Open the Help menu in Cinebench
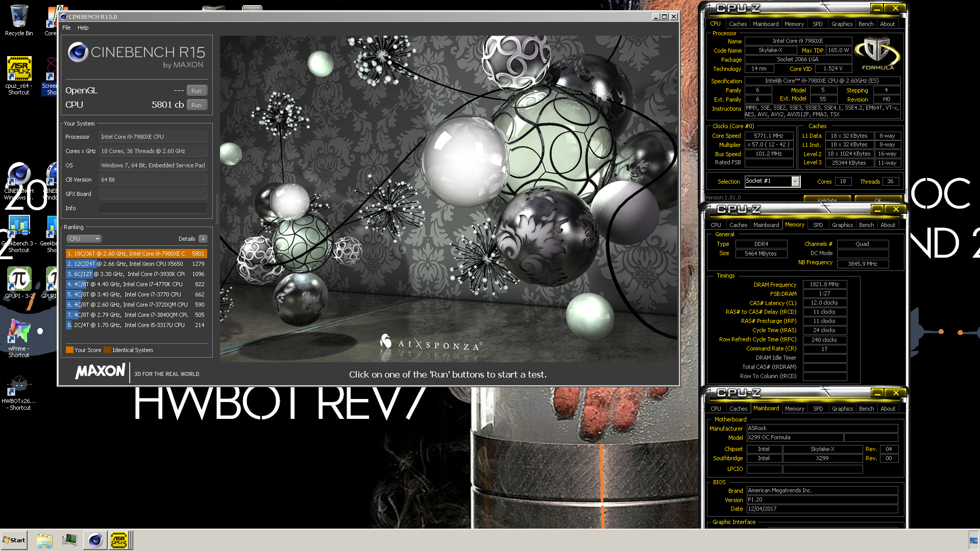 tap(83, 28)
